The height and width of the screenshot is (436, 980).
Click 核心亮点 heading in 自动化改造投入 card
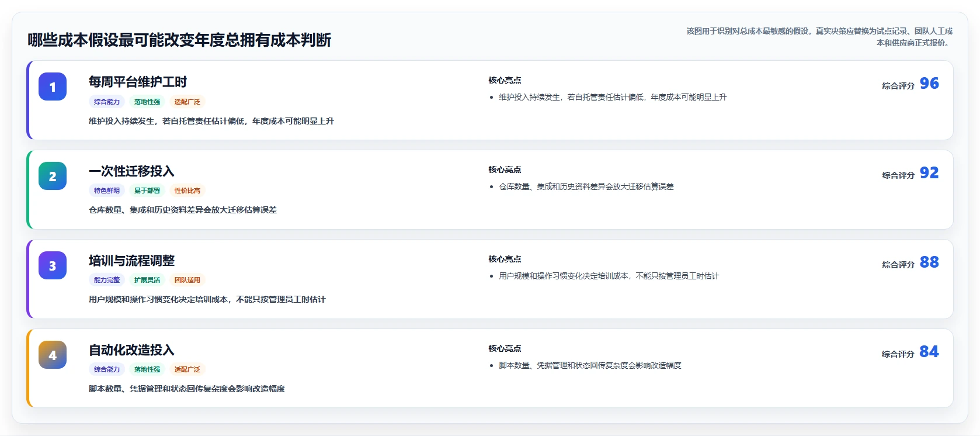pos(505,348)
